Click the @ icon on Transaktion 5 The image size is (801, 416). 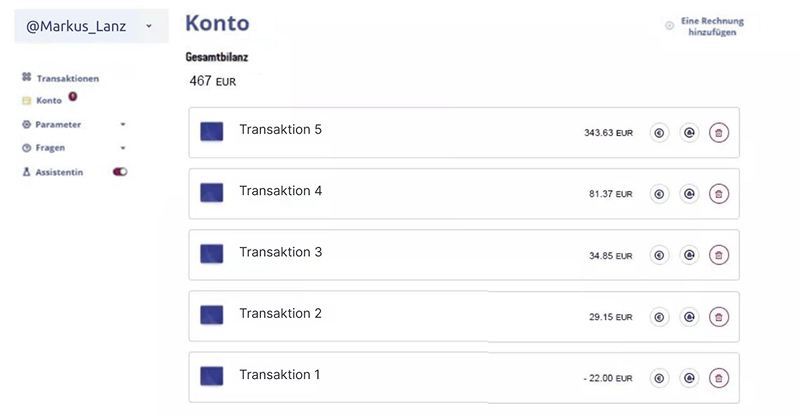point(688,132)
